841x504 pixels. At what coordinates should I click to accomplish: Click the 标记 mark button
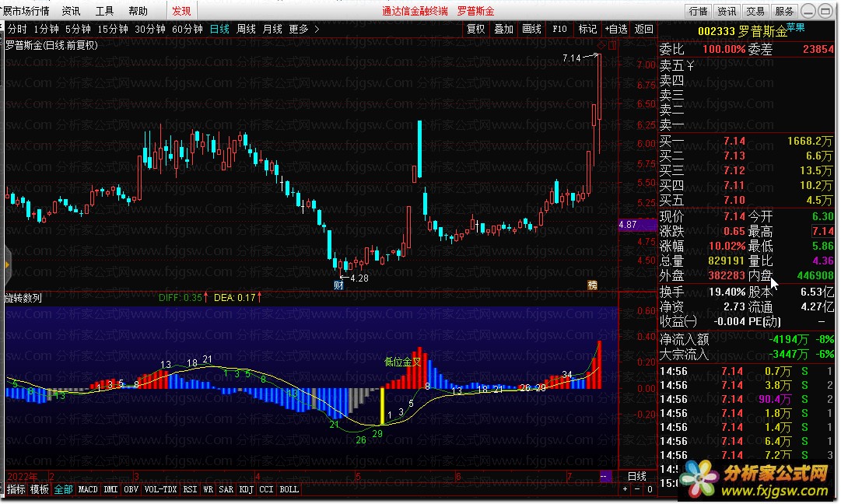tap(587, 29)
